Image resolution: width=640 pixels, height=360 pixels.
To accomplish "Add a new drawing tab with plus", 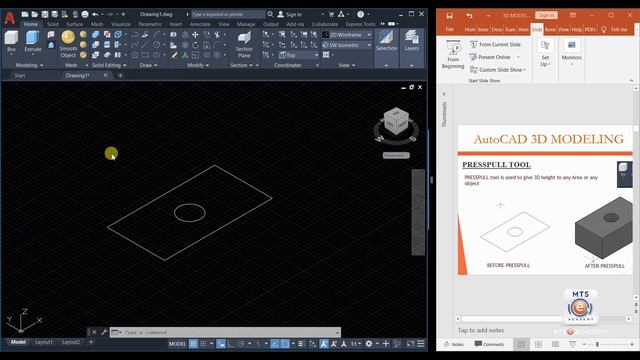I will click(120, 76).
